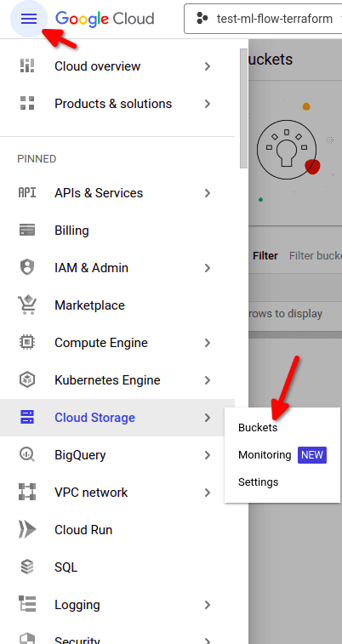Open the test-ml-flow-terraform project selector

[263, 19]
